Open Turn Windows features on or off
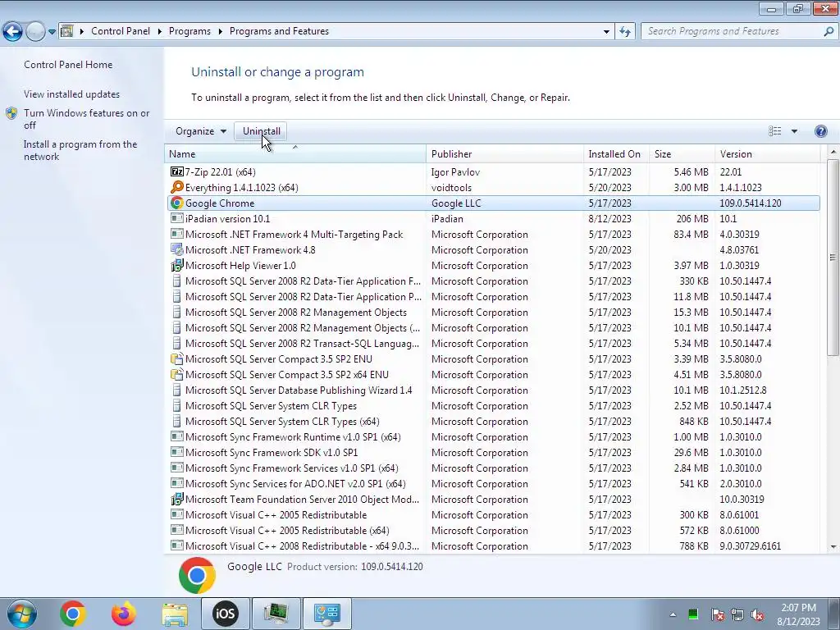The image size is (840, 630). pyautogui.click(x=86, y=119)
